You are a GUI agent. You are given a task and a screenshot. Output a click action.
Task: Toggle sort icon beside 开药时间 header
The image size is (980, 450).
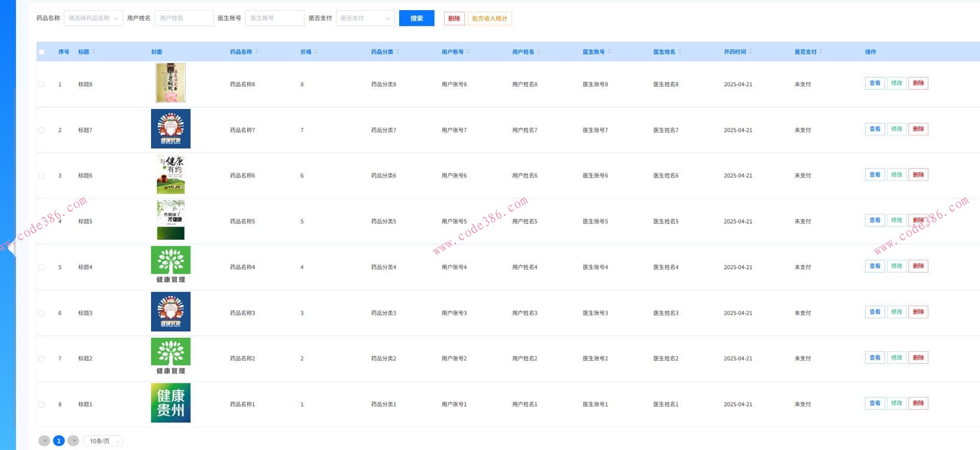[x=750, y=52]
